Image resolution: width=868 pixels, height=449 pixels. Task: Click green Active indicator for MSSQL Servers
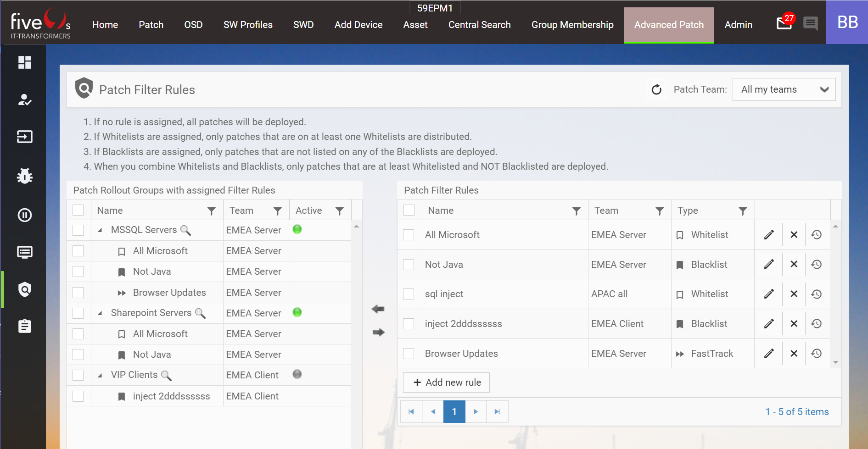297,229
